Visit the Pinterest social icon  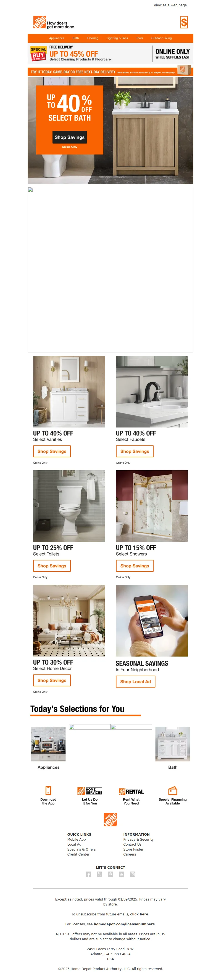(x=110, y=874)
